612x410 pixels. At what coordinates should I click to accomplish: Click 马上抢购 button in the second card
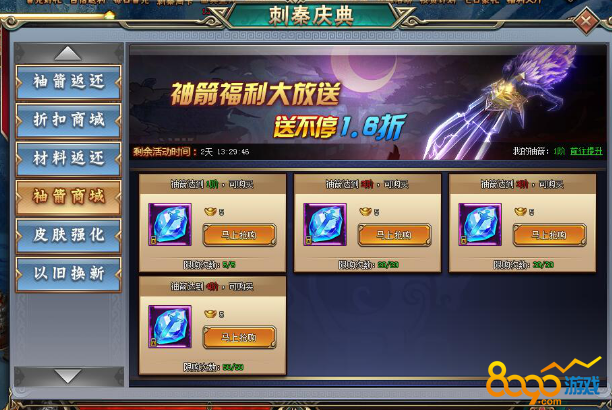click(x=394, y=235)
